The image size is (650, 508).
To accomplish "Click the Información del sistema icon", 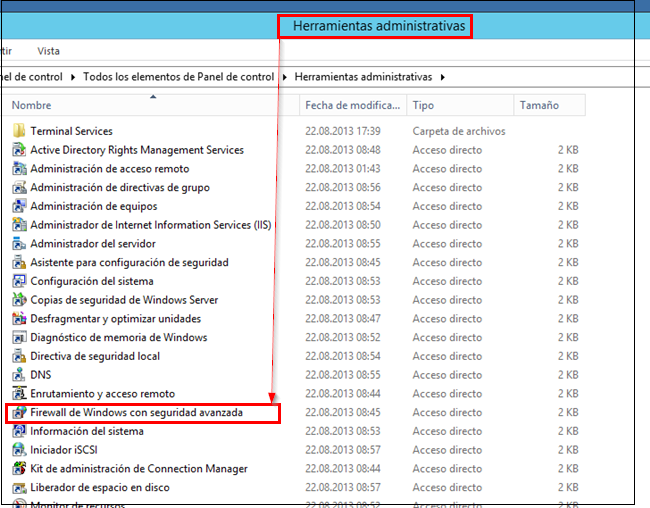I will click(x=19, y=431).
